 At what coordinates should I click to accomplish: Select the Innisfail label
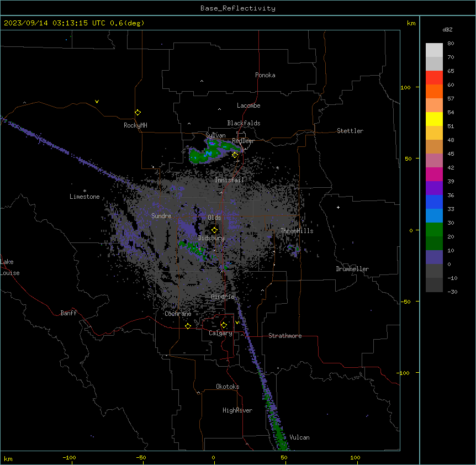(x=229, y=180)
